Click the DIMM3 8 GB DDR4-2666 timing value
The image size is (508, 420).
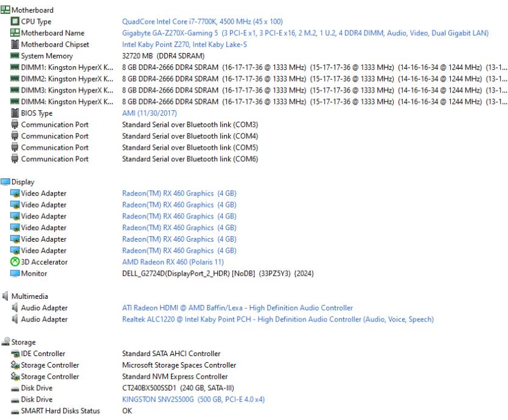(315, 90)
